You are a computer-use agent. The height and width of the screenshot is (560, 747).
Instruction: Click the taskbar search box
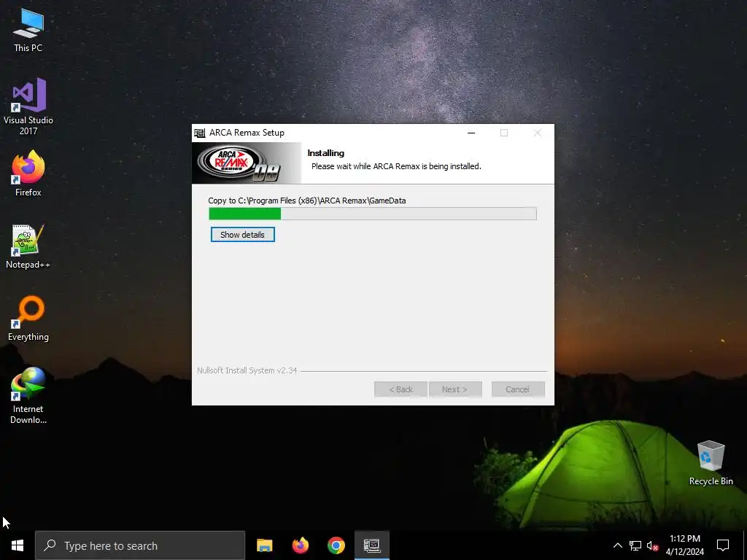tap(140, 545)
